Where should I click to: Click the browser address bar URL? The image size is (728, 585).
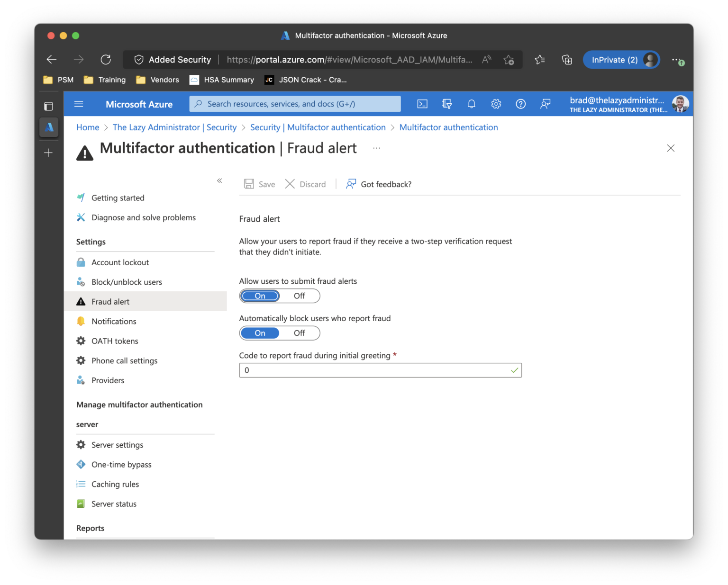pyautogui.click(x=349, y=60)
